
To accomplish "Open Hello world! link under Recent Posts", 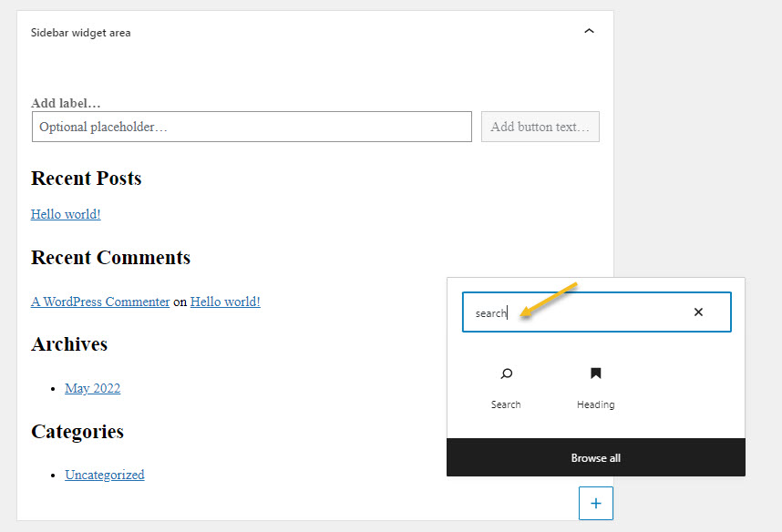I will click(66, 214).
